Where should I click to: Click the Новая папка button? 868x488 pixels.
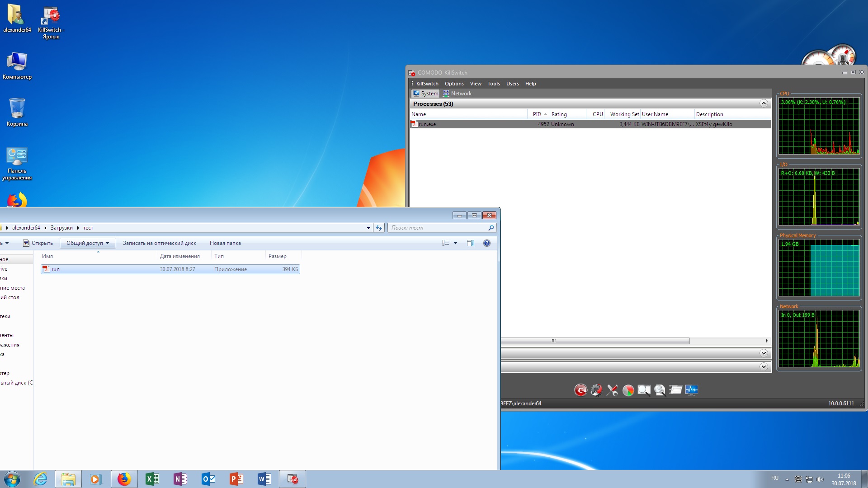225,243
